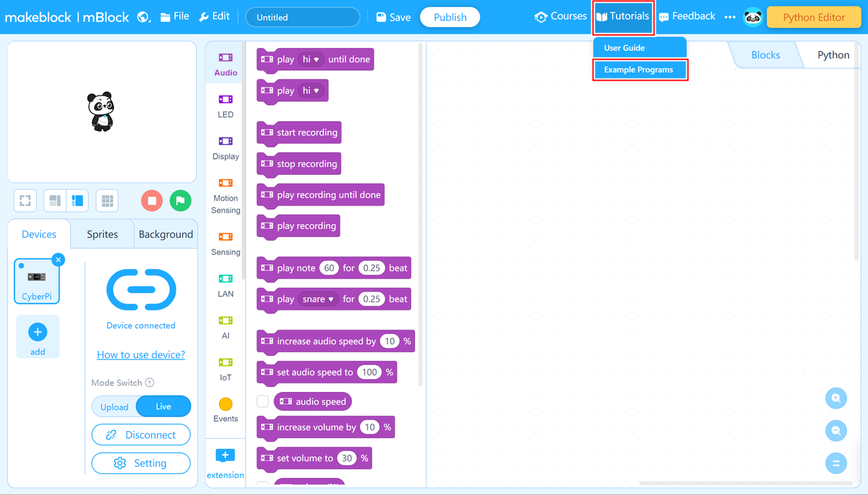Select the AI block category
This screenshot has width=868, height=495.
click(x=226, y=328)
